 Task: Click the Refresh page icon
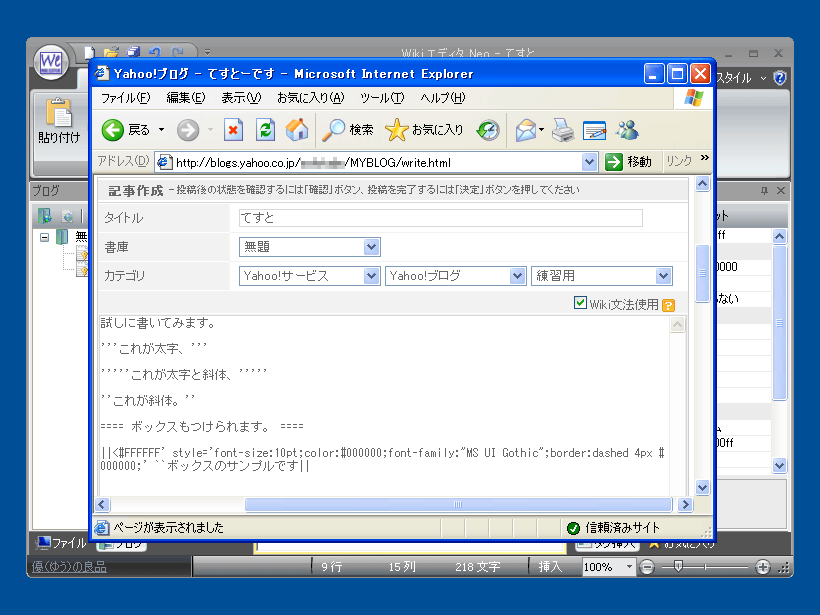(x=265, y=130)
